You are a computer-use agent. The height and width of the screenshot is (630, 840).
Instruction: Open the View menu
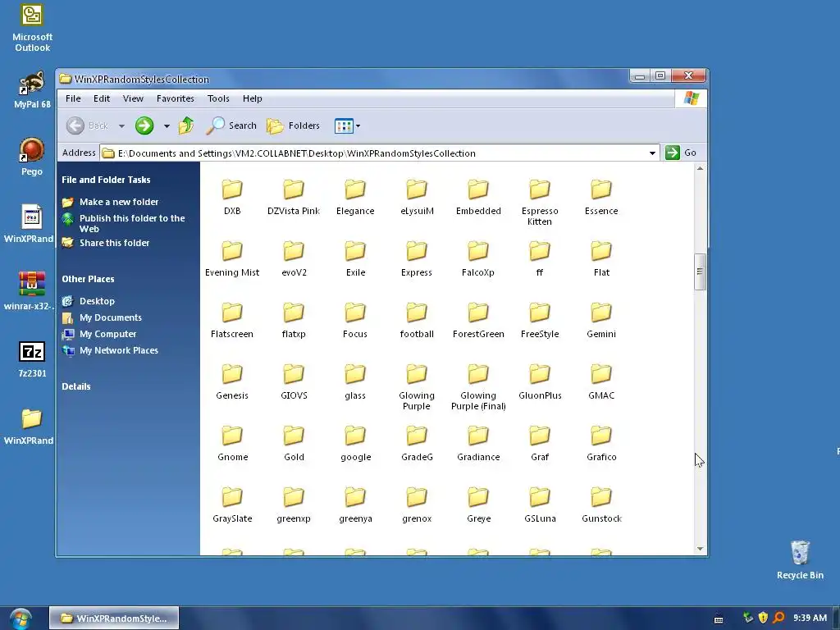(x=133, y=98)
